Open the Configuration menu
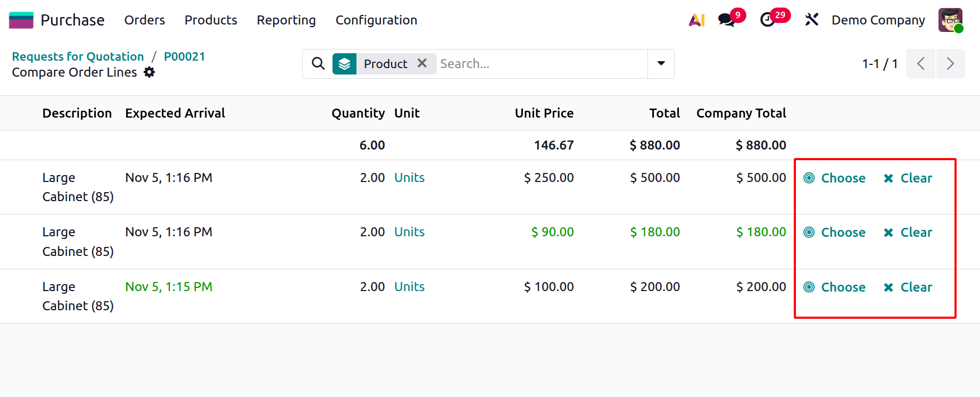The width and height of the screenshot is (980, 397). point(376,20)
